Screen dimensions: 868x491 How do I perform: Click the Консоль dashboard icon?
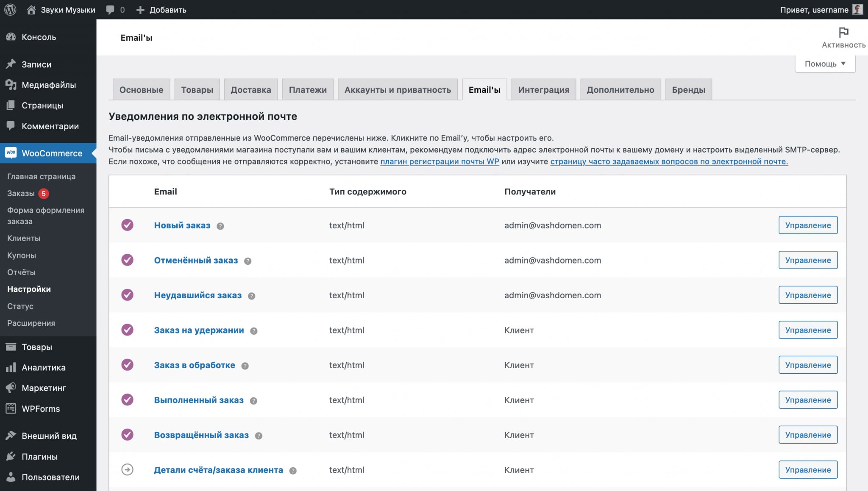11,37
